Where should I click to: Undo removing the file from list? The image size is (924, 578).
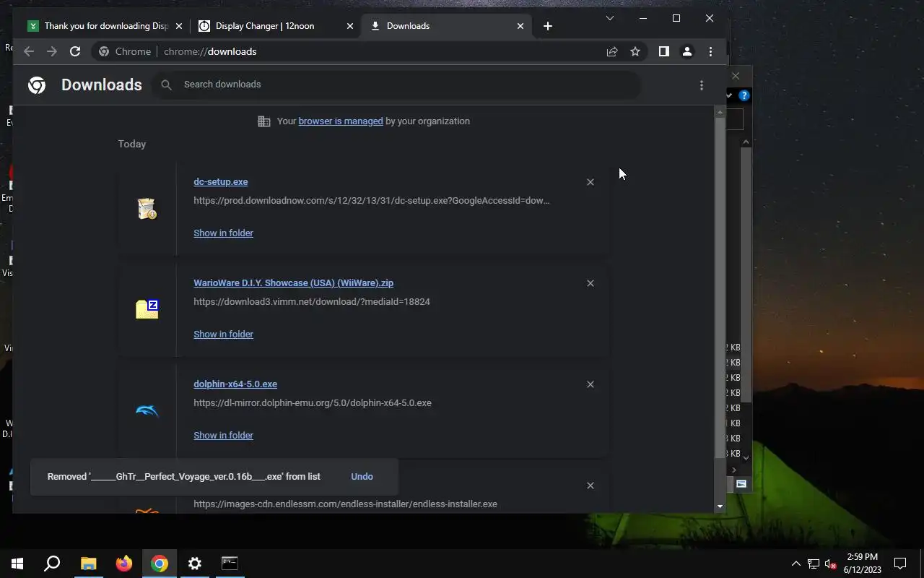pos(362,477)
